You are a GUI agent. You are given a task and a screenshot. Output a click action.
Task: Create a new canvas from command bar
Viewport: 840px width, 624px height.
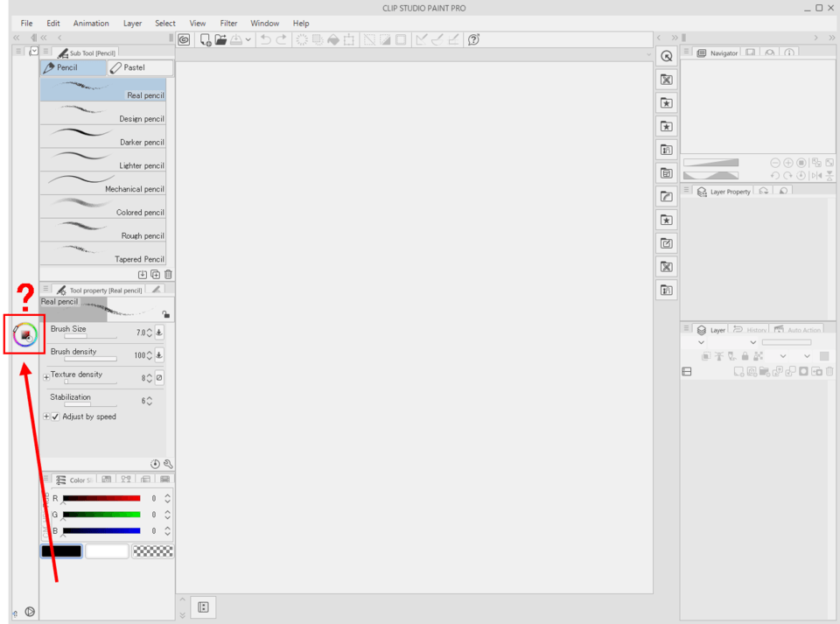point(206,39)
